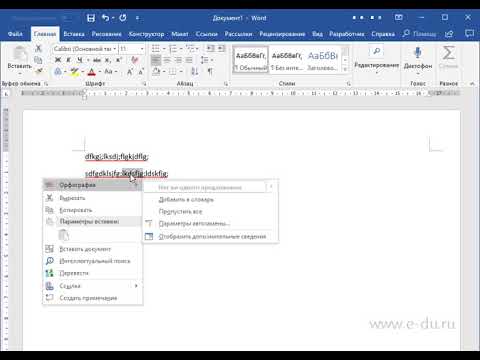
Task: Open the font size dropdown showing 11
Action: [x=142, y=49]
